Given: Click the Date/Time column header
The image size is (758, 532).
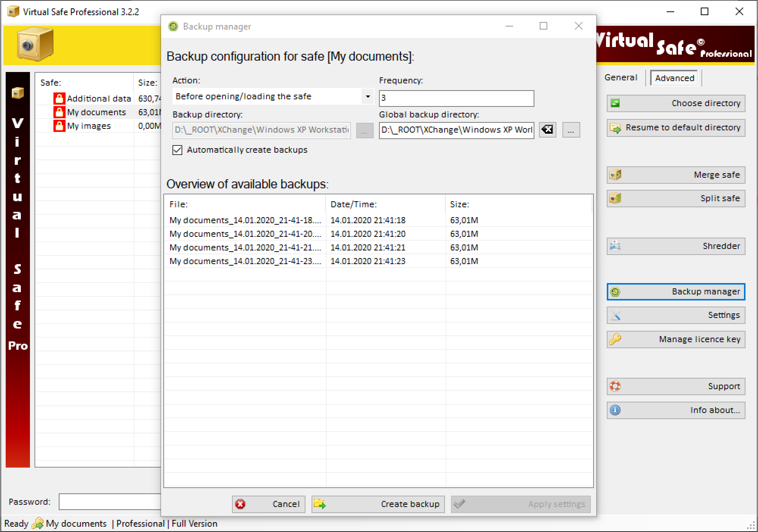Looking at the screenshot, I should click(x=385, y=204).
